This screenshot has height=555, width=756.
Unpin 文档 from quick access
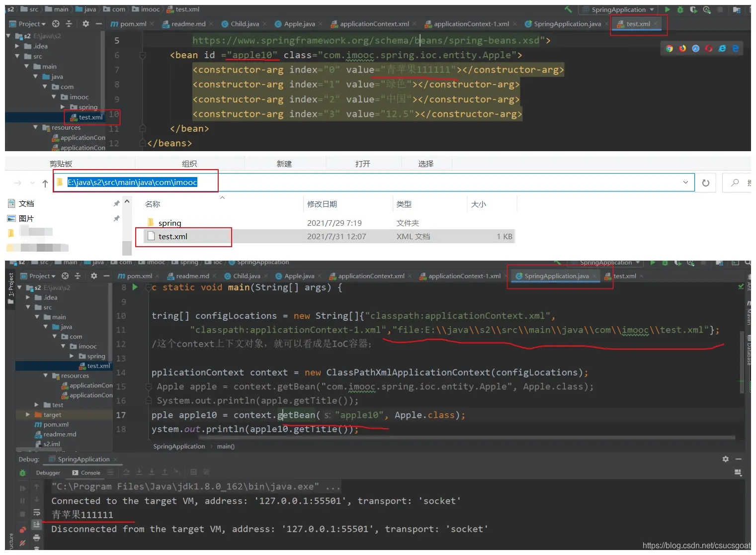116,203
